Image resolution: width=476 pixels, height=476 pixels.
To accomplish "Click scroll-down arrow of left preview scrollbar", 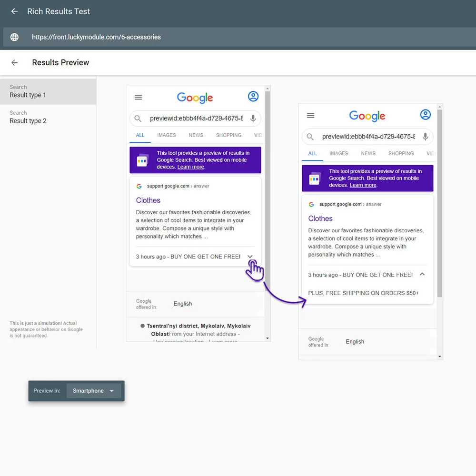I will (268, 338).
